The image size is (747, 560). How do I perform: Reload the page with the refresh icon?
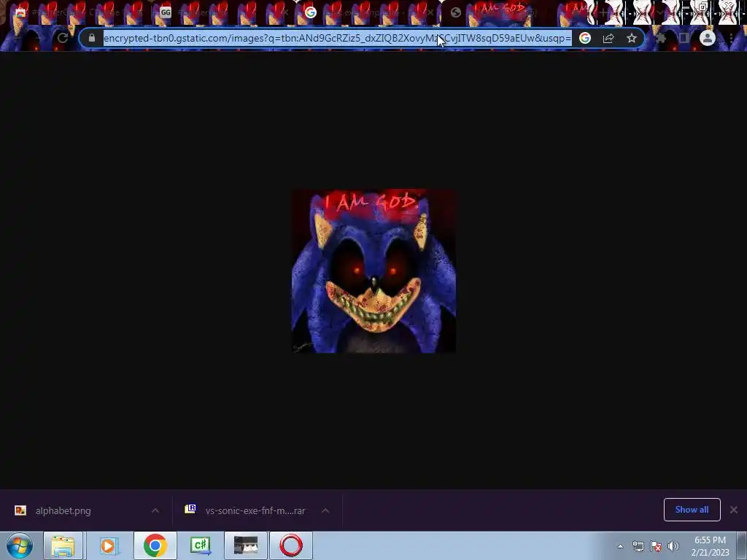pos(63,38)
